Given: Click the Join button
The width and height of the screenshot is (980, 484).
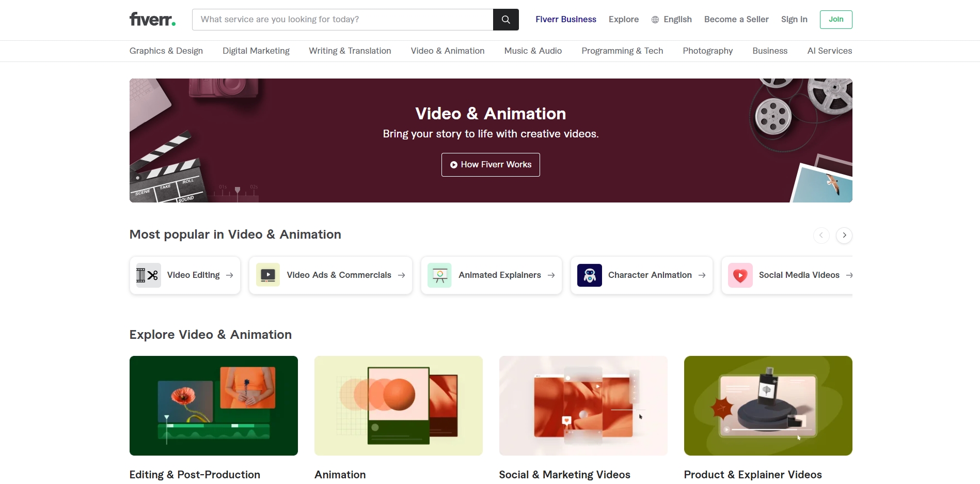Looking at the screenshot, I should point(836,20).
